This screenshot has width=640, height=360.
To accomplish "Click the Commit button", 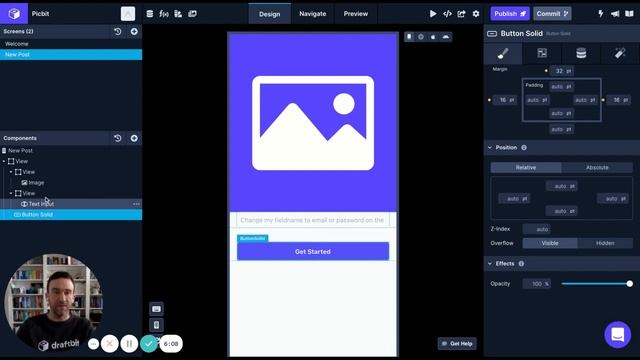I will (552, 13).
